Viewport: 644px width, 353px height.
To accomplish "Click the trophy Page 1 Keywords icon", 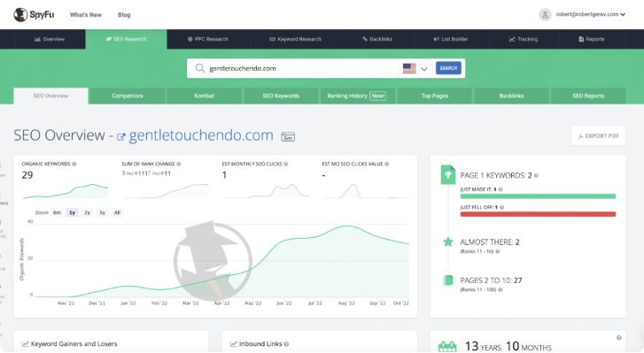I will click(448, 174).
